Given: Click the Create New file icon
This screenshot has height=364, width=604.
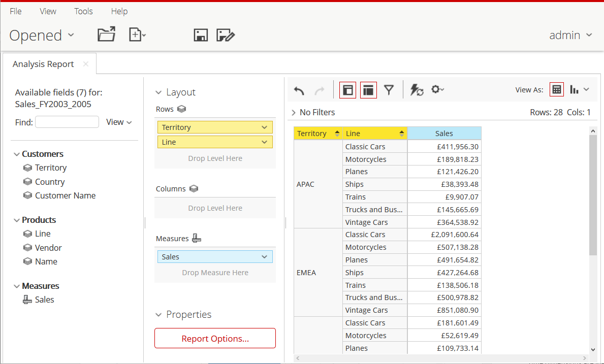Looking at the screenshot, I should coord(137,35).
